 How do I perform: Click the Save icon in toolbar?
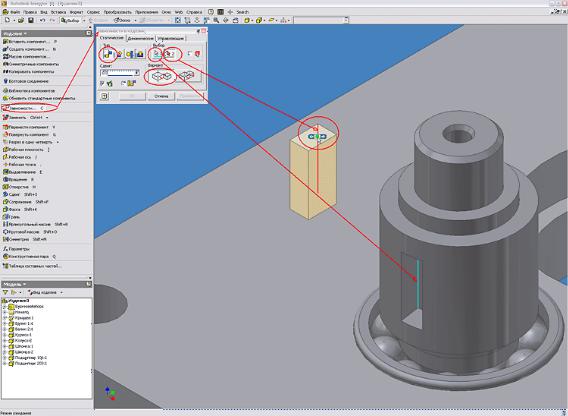(x=30, y=21)
